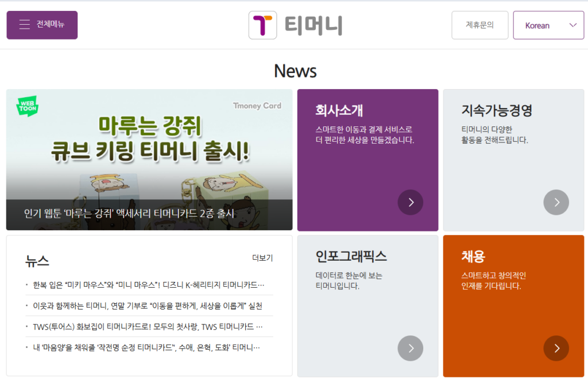Open the 회사소개 card title
This screenshot has height=390, width=588.
click(x=339, y=110)
